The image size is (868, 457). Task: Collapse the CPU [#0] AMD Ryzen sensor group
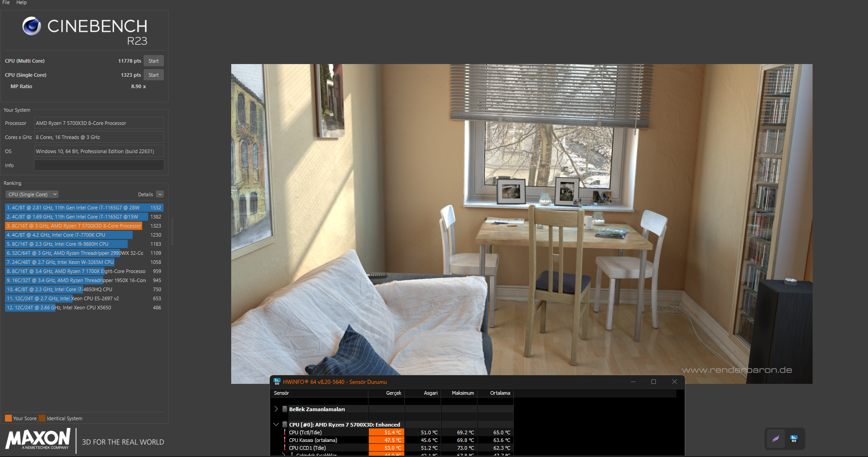point(276,424)
